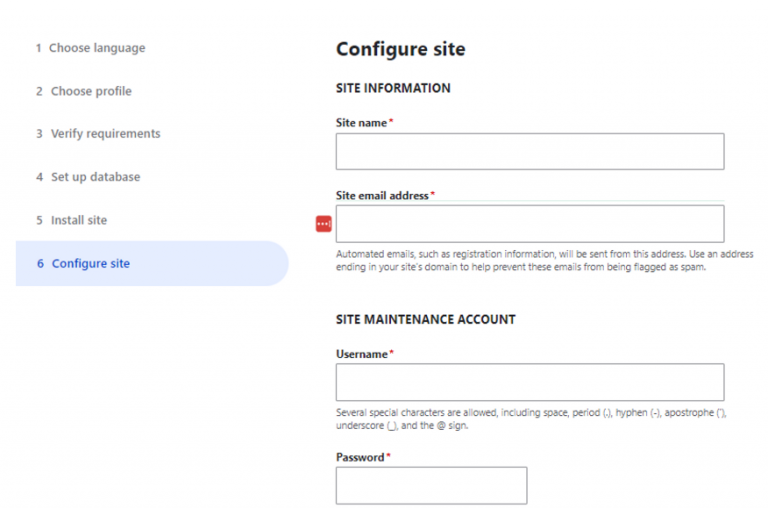Click the SITE INFORMATION section heading

[x=393, y=88]
